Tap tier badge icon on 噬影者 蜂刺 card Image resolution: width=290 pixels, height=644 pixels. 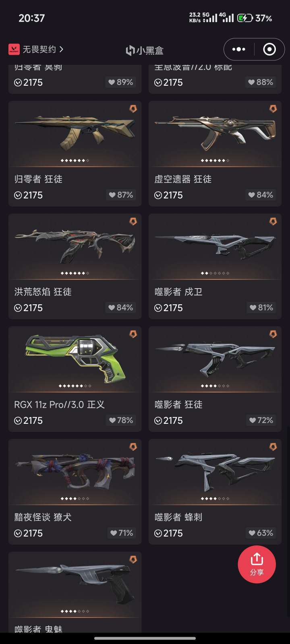(273, 447)
